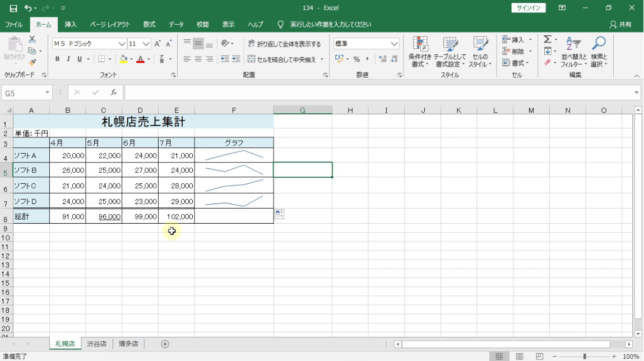Open the font size dropdown
644x361 pixels.
146,44
